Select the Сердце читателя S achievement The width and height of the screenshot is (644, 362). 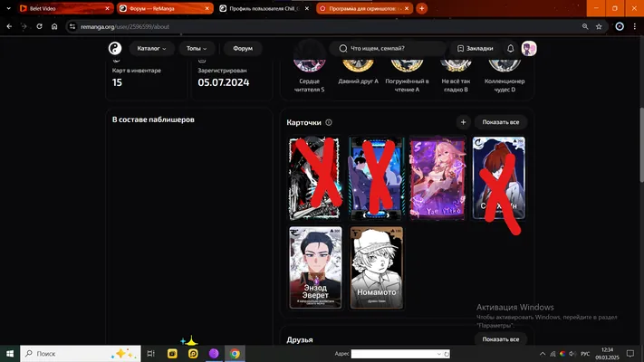click(309, 76)
